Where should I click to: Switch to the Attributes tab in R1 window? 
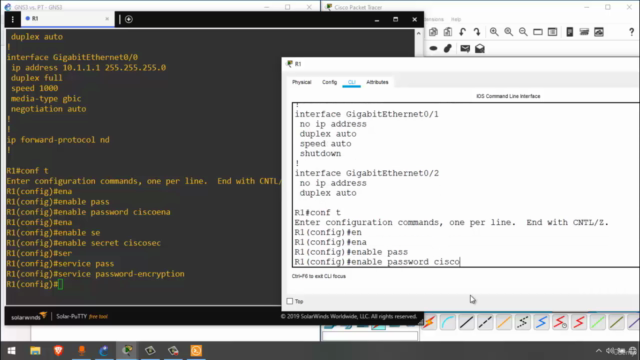tap(377, 82)
